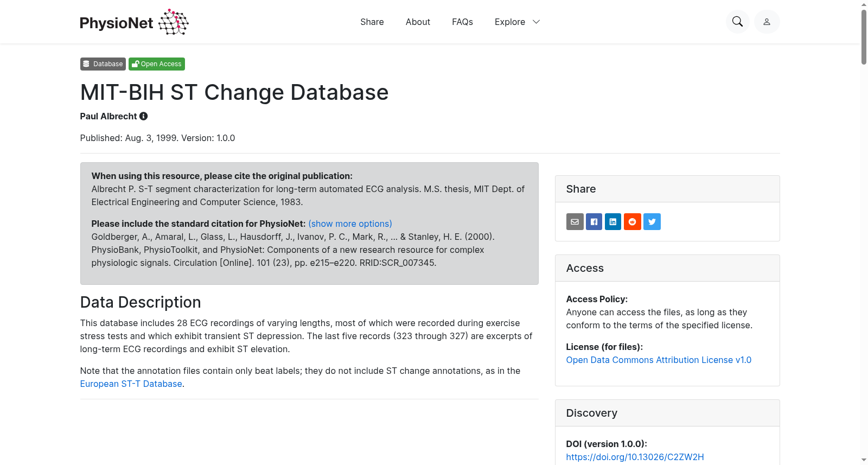868x465 pixels.
Task: Expand the Explore dropdown menu
Action: 517,22
